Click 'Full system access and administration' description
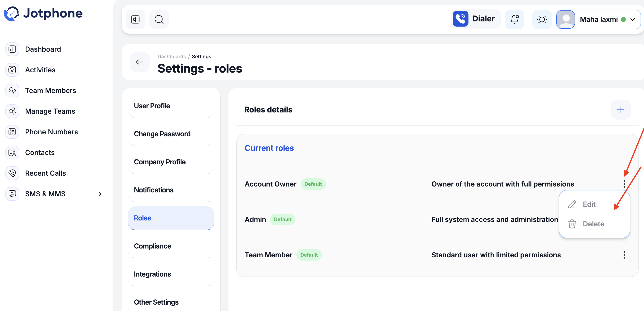644x311 pixels. pyautogui.click(x=495, y=219)
